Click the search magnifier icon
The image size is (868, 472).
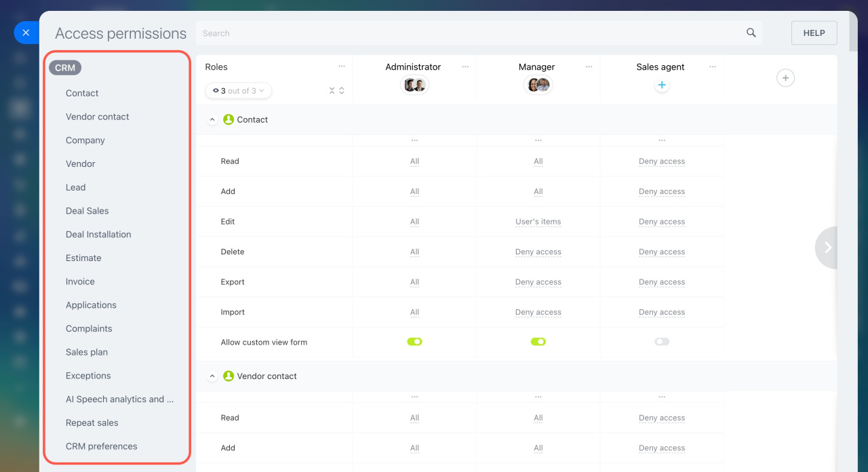[x=751, y=33]
